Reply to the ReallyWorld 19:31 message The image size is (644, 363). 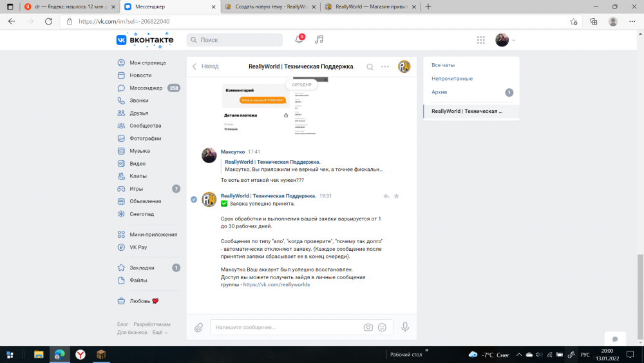click(386, 196)
